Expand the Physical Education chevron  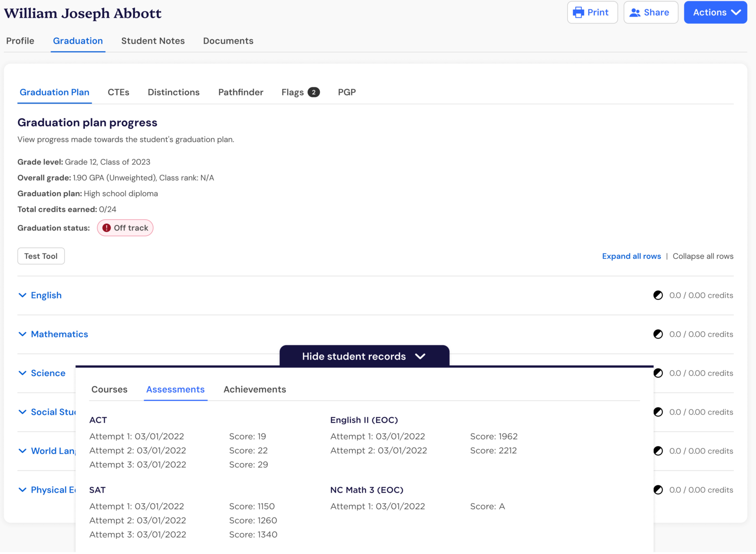[22, 490]
